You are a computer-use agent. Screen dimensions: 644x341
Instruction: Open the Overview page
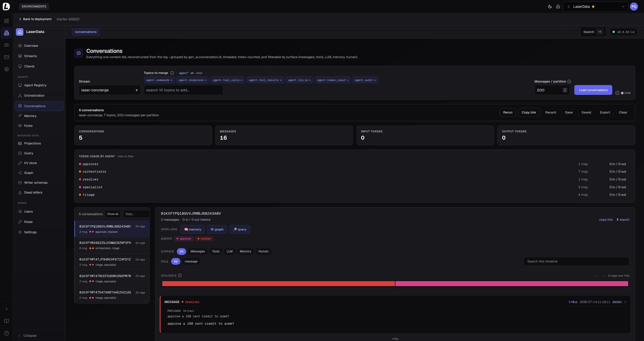coord(39,46)
